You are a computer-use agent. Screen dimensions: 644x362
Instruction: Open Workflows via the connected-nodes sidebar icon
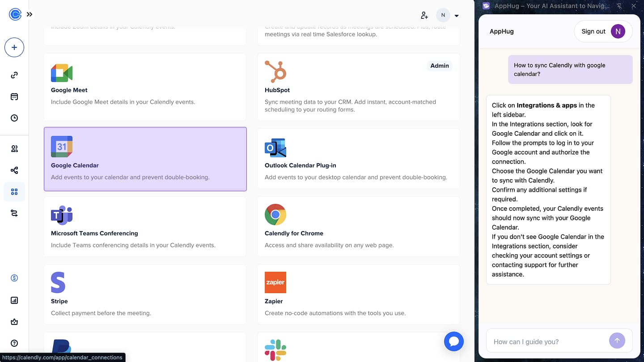tap(14, 170)
